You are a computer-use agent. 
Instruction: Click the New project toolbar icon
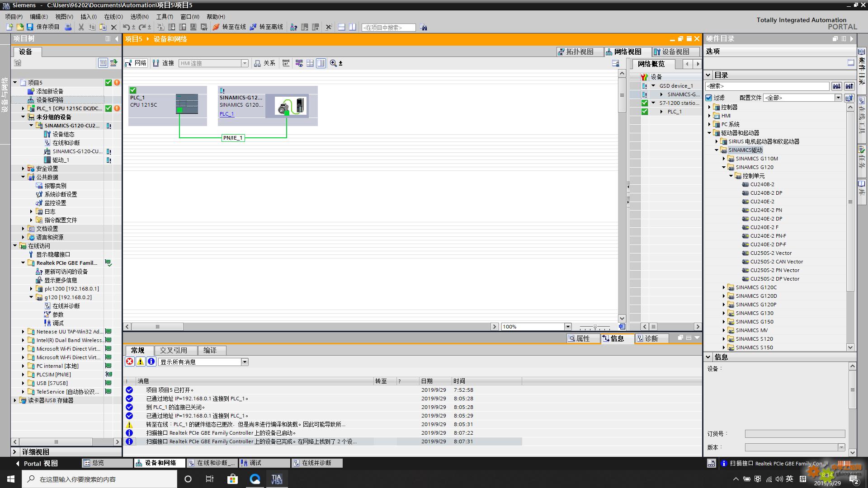click(9, 27)
